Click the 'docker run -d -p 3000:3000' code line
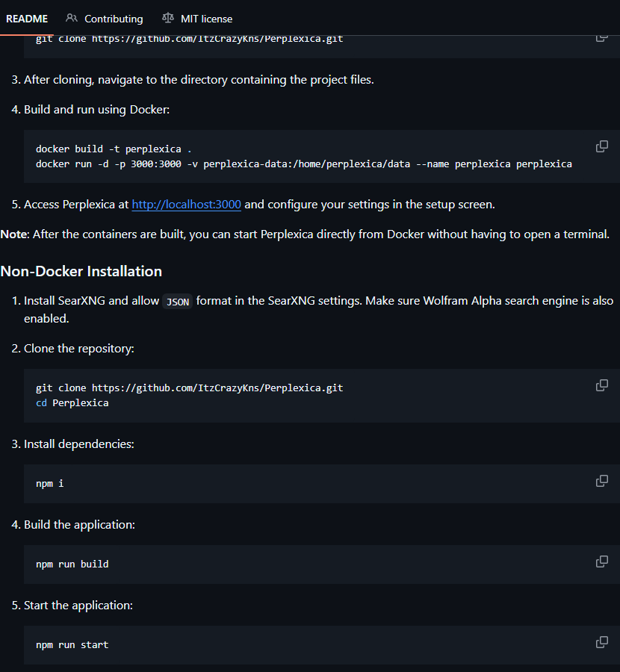Screen dimensions: 620x672 [x=303, y=164]
